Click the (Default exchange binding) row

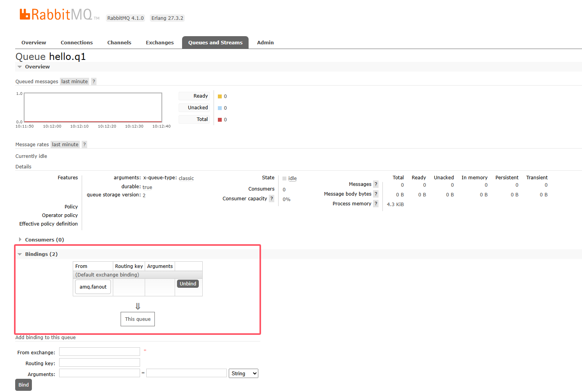[x=138, y=275]
